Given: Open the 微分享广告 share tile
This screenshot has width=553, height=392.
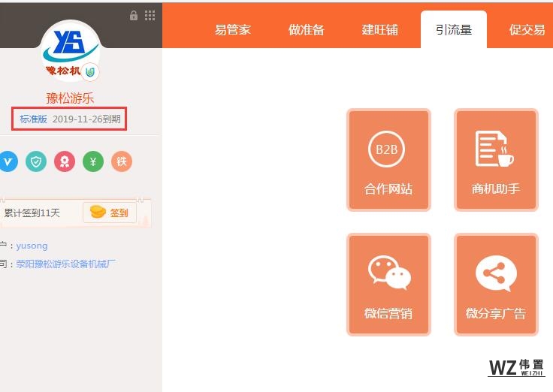Looking at the screenshot, I should click(496, 285).
